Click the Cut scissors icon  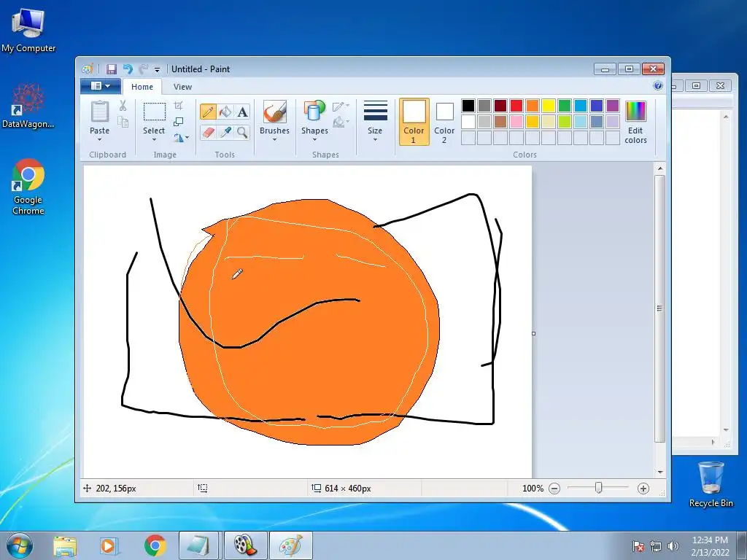123,106
